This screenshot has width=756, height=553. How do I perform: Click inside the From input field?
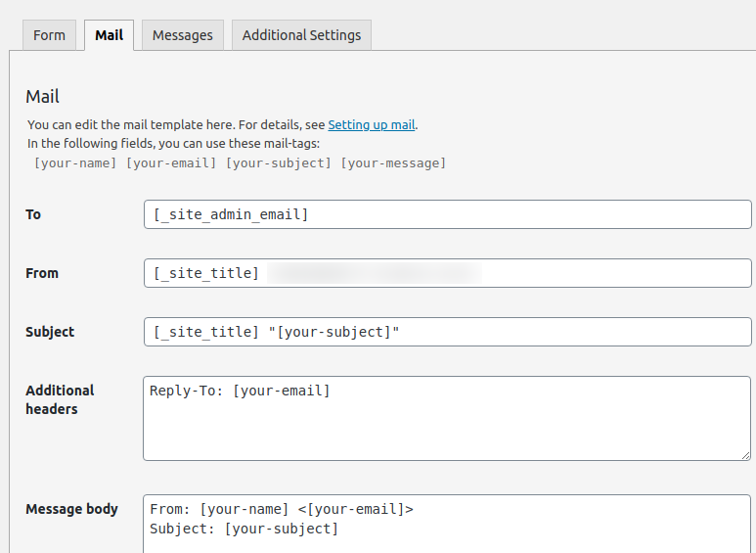point(447,273)
